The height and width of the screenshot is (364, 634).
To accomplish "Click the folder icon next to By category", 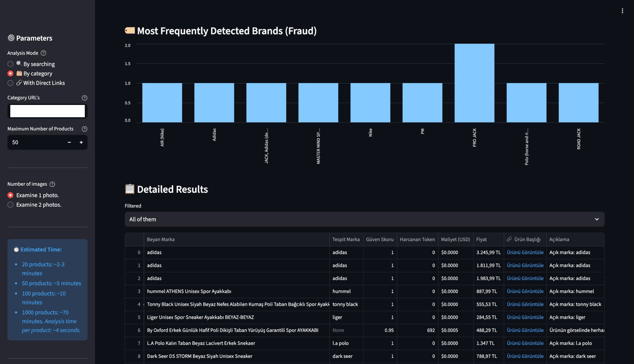I will tap(19, 73).
